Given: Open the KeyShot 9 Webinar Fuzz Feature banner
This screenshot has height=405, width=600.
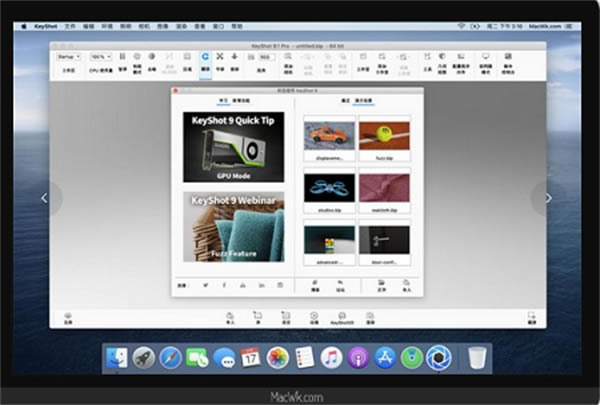Looking at the screenshot, I should [x=233, y=227].
